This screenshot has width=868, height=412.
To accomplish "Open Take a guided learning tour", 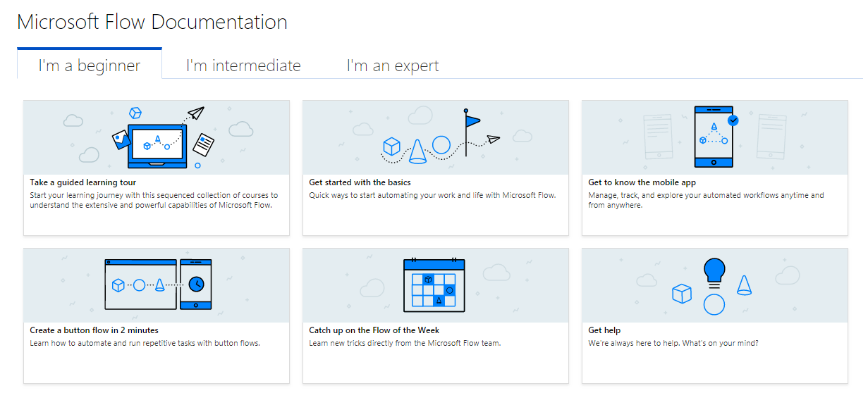I will (82, 182).
